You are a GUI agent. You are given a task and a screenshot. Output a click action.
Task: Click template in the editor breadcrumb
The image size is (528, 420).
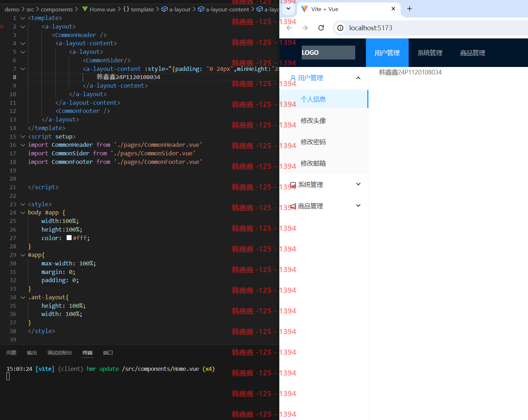142,9
